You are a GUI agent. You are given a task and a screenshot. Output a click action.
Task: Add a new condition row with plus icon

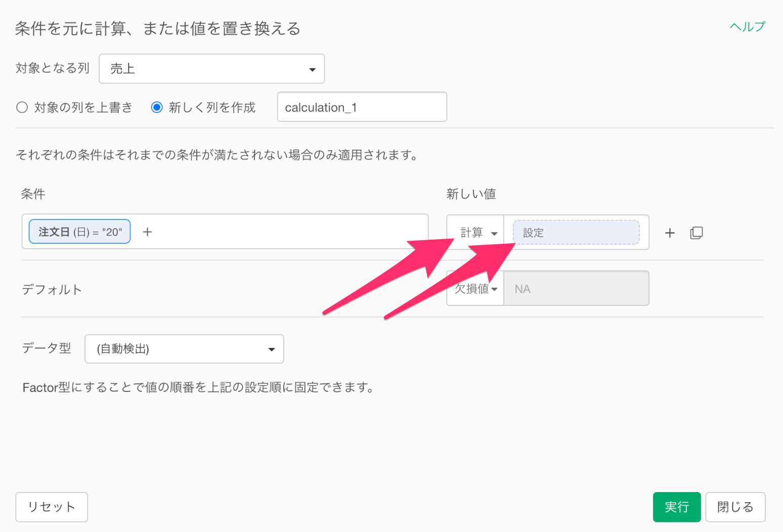[670, 233]
